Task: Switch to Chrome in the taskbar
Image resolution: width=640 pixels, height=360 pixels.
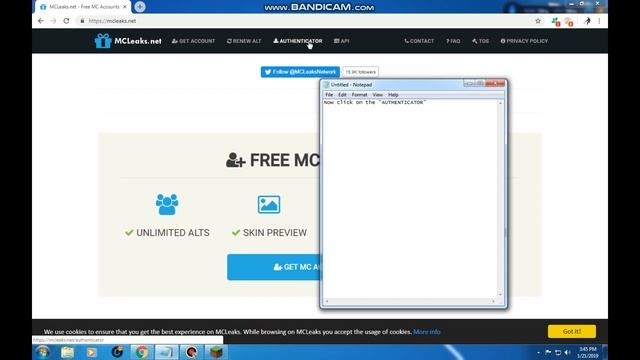Action: click(142, 352)
